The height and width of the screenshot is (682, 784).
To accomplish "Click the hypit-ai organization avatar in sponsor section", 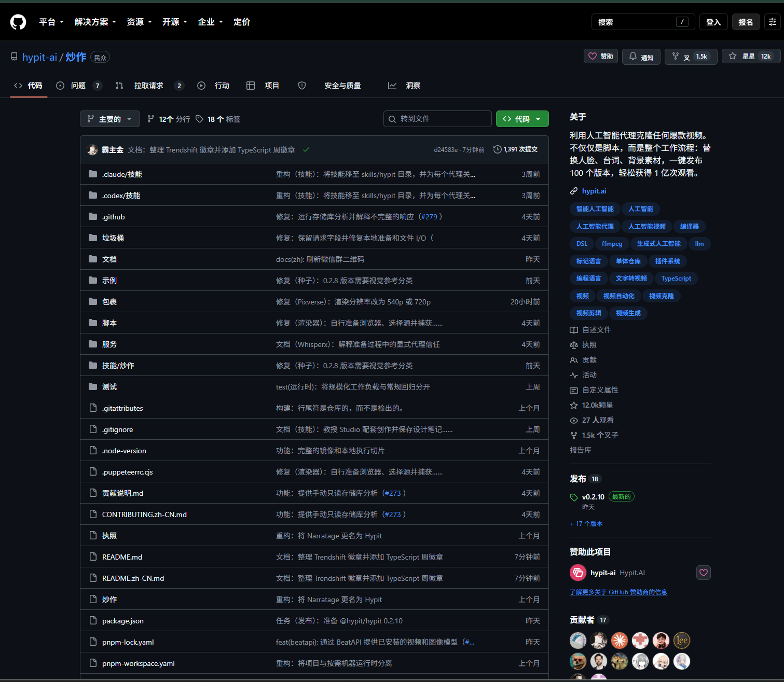I will click(578, 573).
